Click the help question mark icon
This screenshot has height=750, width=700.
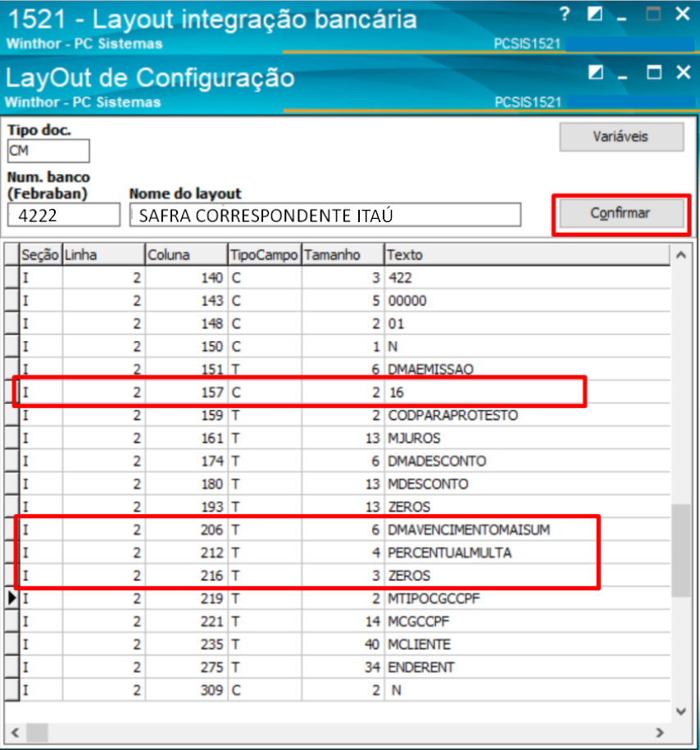click(565, 15)
